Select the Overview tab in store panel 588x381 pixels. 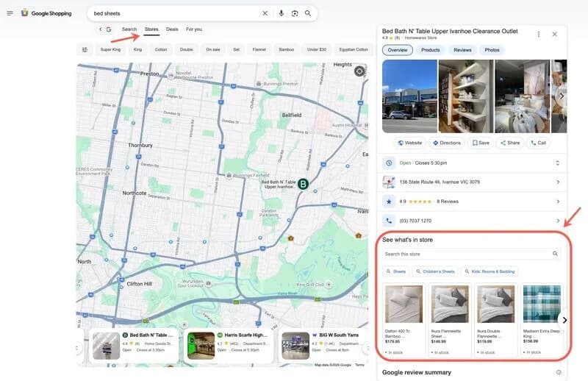pos(398,50)
